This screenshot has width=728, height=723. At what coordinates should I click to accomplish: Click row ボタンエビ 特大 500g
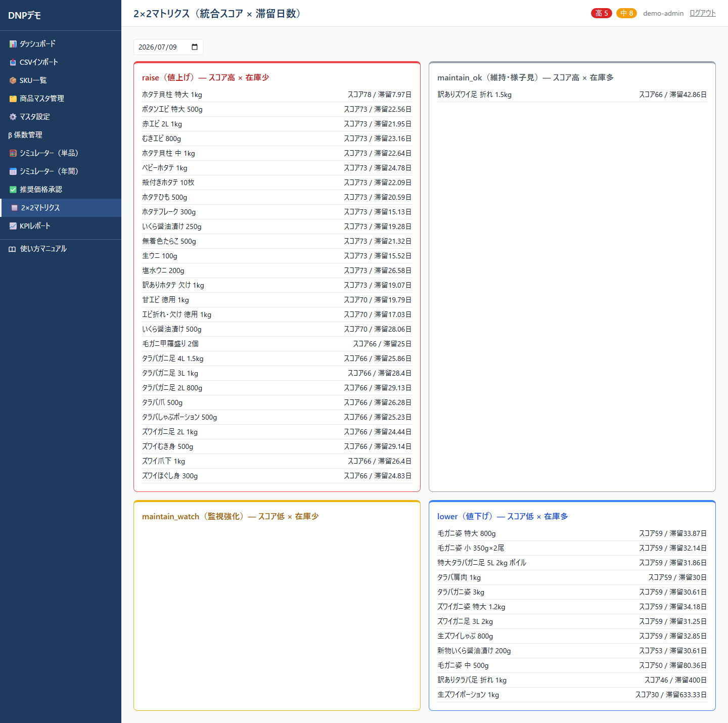click(x=277, y=109)
